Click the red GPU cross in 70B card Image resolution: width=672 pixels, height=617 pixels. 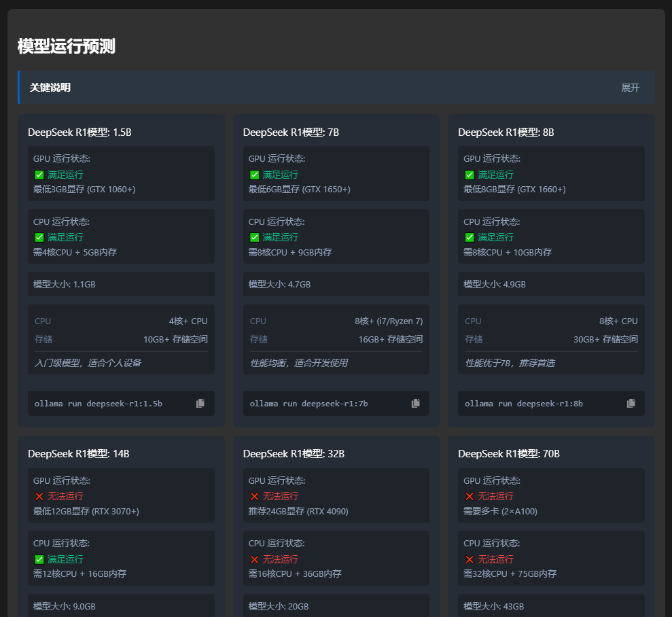point(470,496)
